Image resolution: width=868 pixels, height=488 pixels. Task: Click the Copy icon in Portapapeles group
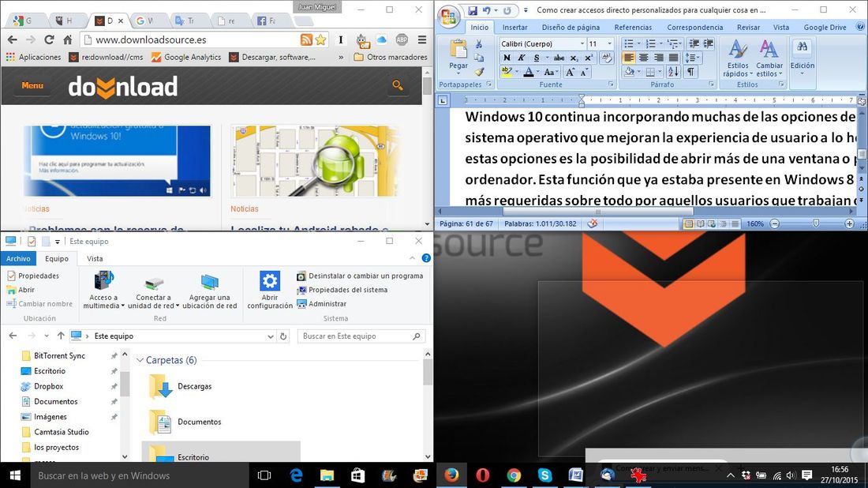[x=480, y=58]
